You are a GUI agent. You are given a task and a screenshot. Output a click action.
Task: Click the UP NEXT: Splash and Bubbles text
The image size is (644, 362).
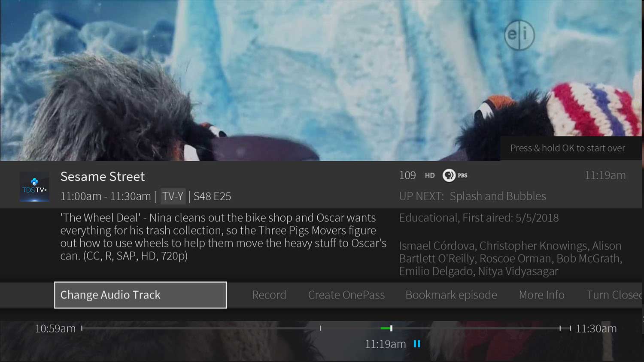472,196
